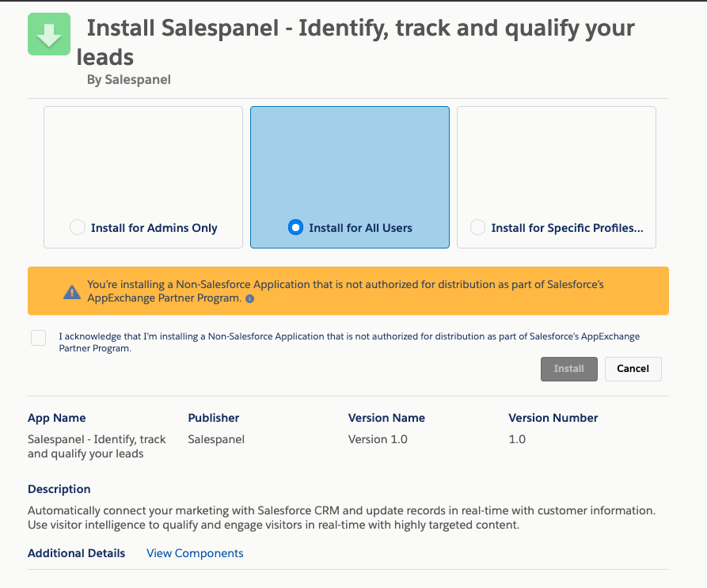Select Install for Admins Only radio button
707x588 pixels.
point(78,227)
